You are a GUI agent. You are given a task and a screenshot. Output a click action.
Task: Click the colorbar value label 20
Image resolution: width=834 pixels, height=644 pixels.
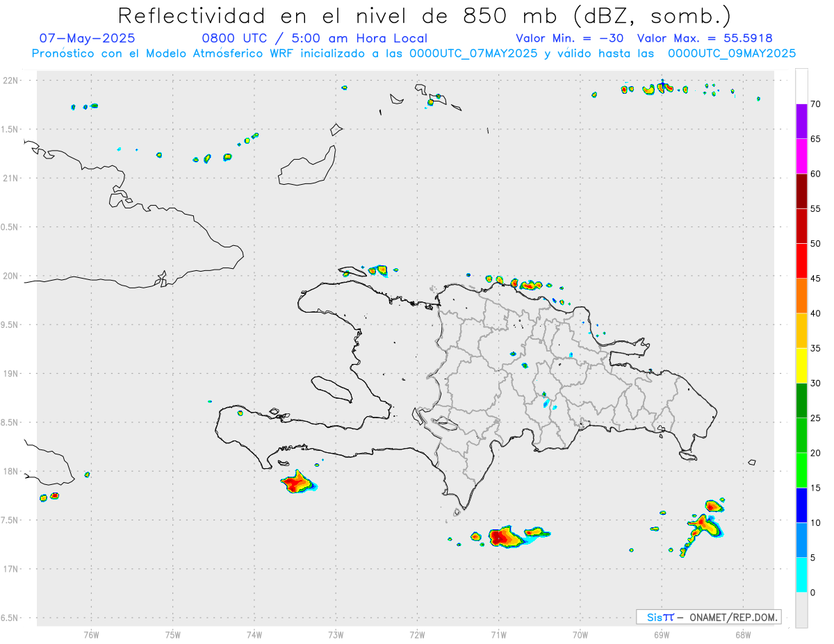(815, 453)
